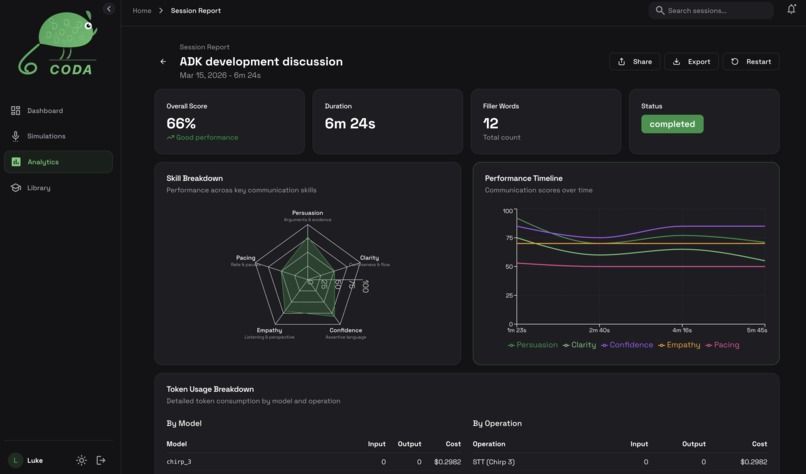Image resolution: width=806 pixels, height=474 pixels.
Task: Click the CODA chameleon logo
Action: point(58,44)
